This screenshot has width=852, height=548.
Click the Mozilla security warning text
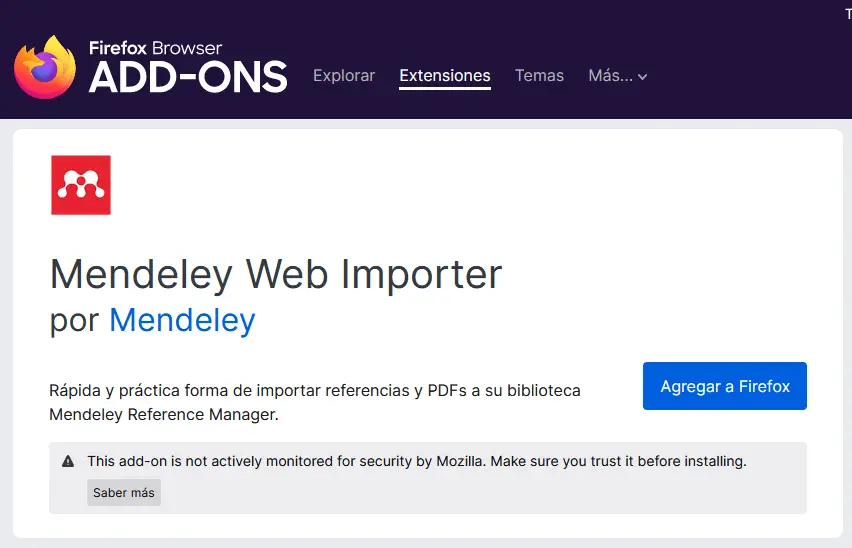coord(417,461)
